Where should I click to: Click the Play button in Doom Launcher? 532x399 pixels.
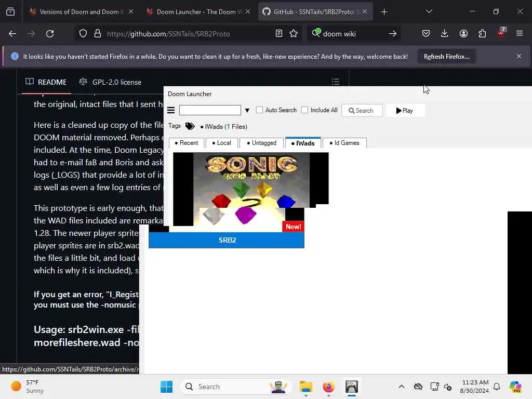tap(405, 111)
